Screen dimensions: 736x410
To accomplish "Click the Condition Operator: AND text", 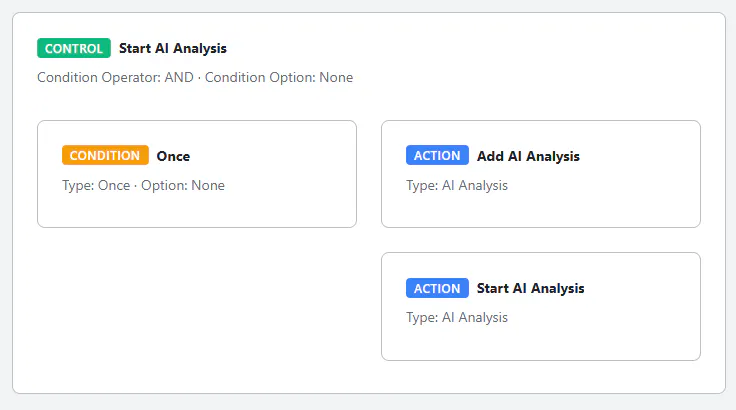I will (115, 77).
